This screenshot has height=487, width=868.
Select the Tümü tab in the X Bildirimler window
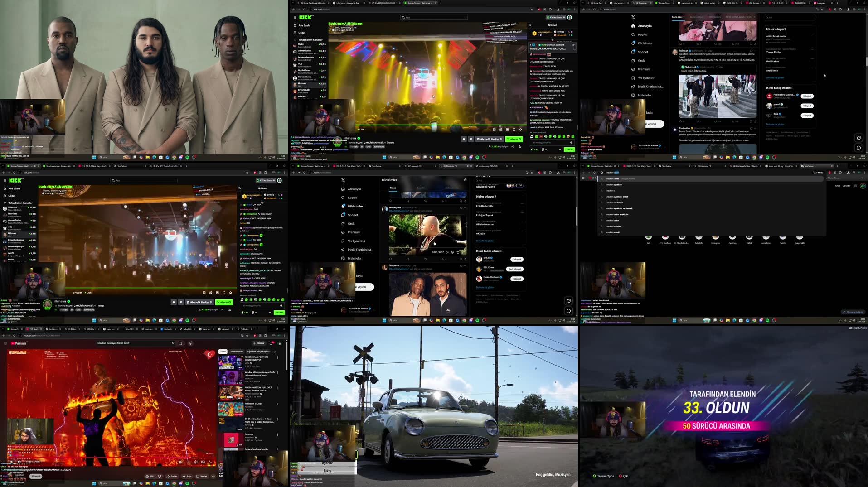point(393,188)
